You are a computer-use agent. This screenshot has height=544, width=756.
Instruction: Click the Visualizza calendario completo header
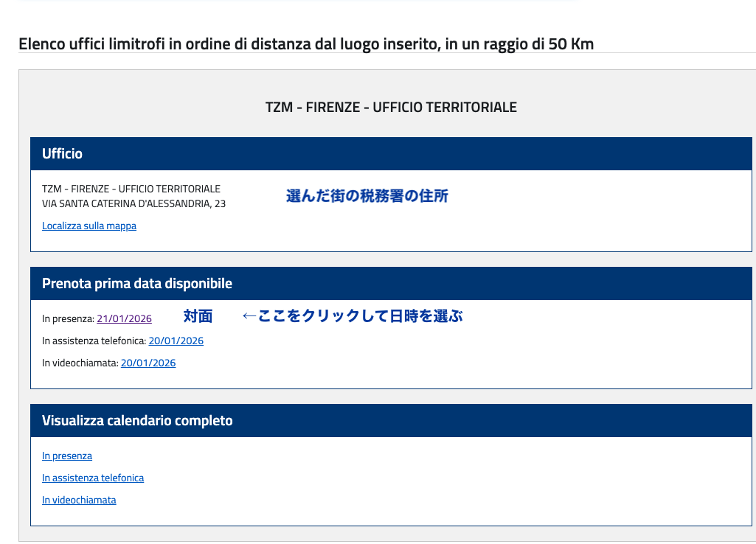coord(391,421)
